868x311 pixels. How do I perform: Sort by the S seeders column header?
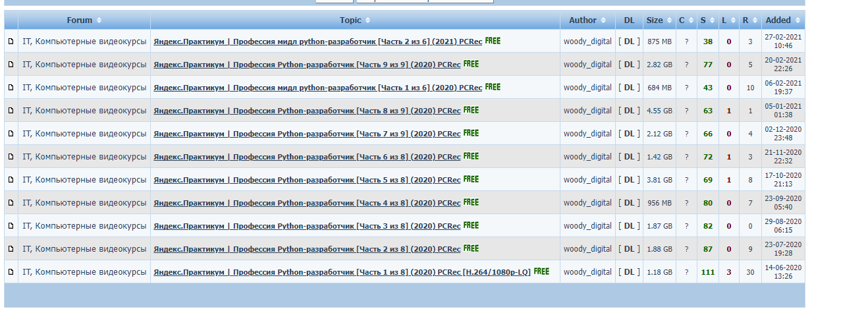pyautogui.click(x=707, y=20)
